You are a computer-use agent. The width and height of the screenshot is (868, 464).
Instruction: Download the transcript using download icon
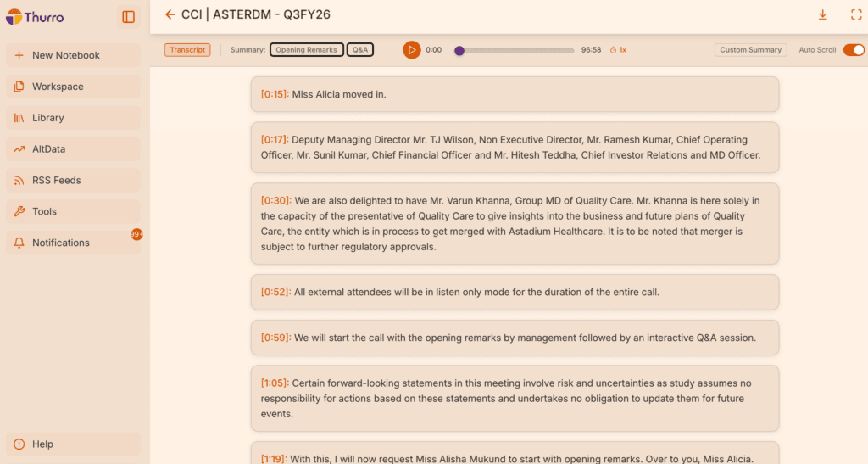822,15
